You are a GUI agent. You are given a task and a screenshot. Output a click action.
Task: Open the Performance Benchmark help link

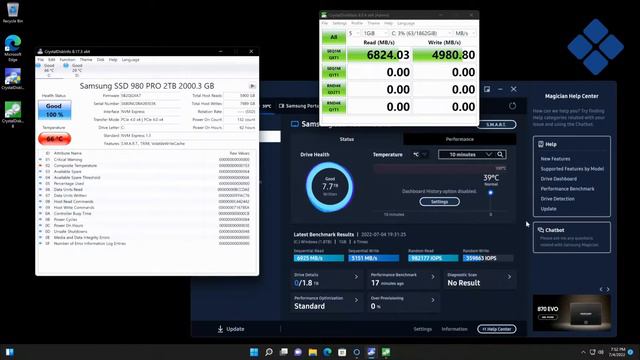click(567, 189)
